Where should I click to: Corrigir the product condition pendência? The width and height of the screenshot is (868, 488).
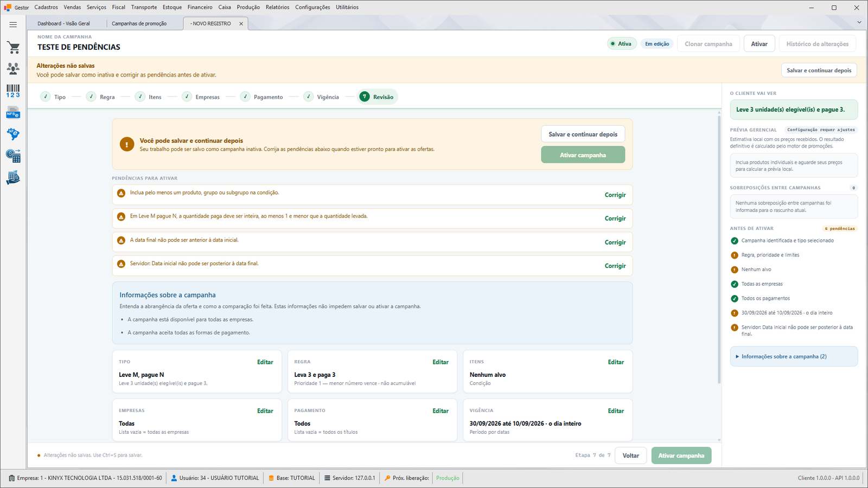click(615, 195)
